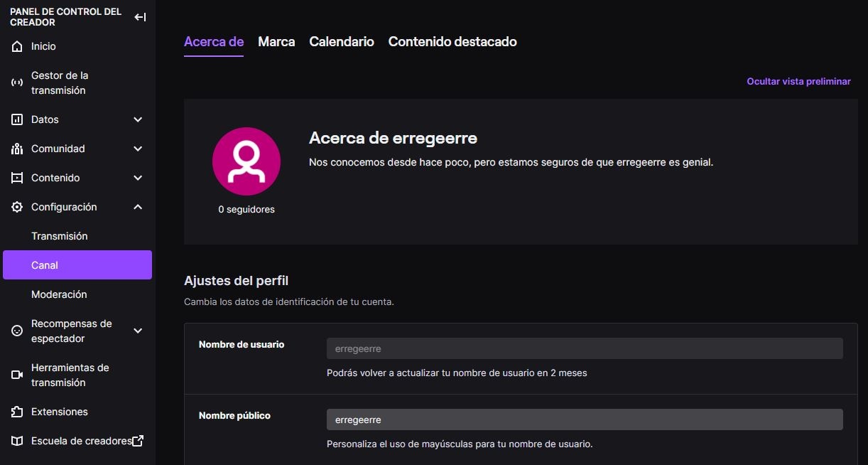The height and width of the screenshot is (465, 868).
Task: Click the Configuración gear icon
Action: tap(17, 206)
